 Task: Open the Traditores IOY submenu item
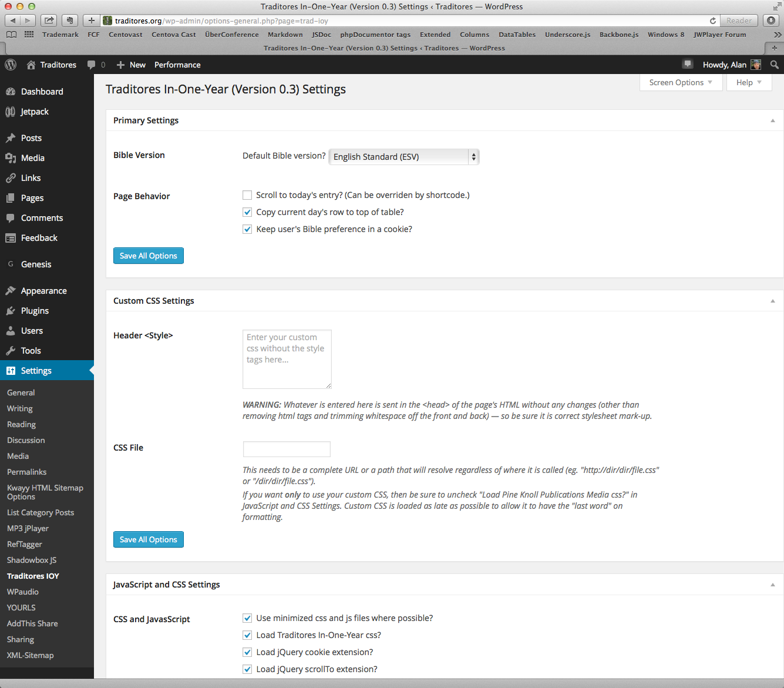33,576
